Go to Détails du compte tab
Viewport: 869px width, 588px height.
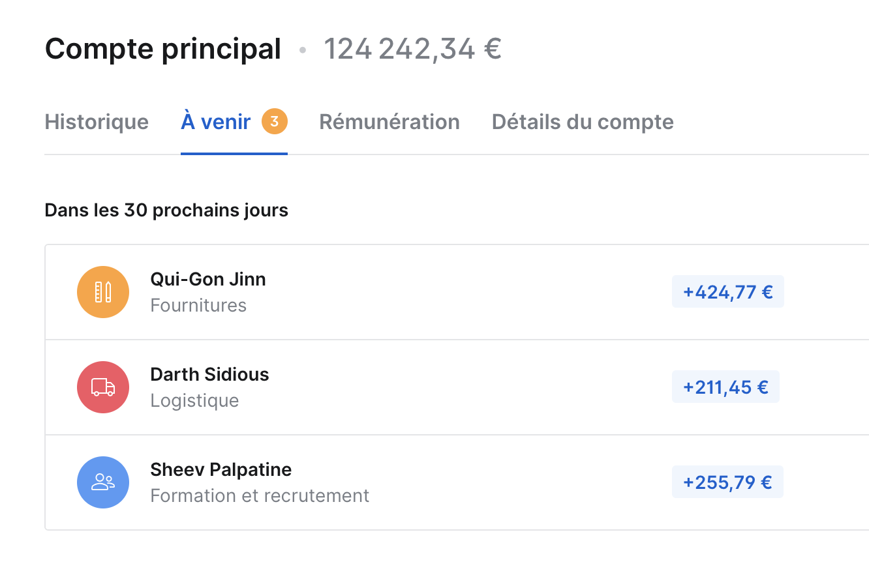tap(583, 122)
